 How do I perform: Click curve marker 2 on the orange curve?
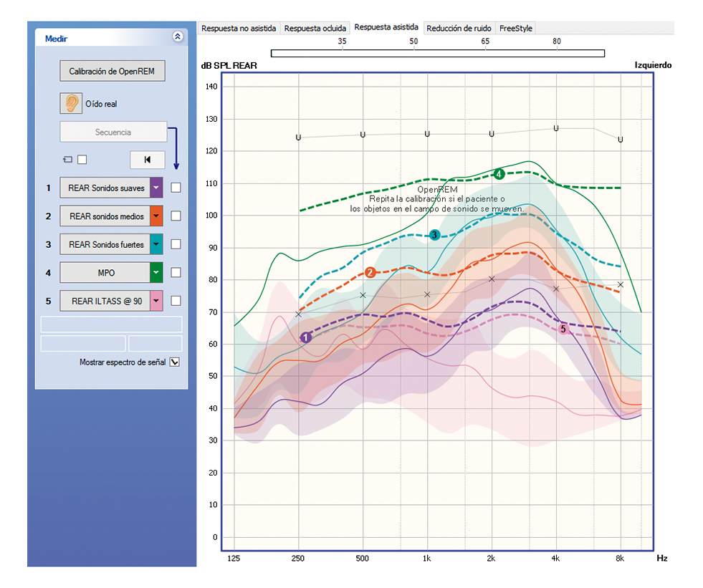tap(370, 272)
